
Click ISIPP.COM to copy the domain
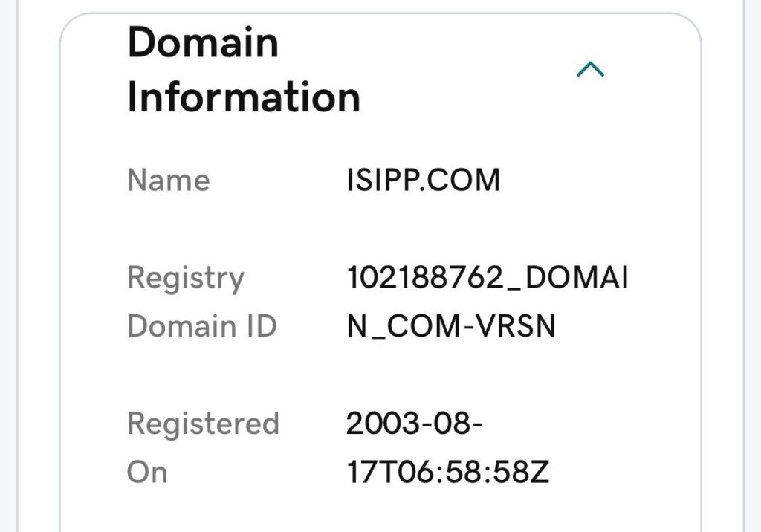click(424, 179)
